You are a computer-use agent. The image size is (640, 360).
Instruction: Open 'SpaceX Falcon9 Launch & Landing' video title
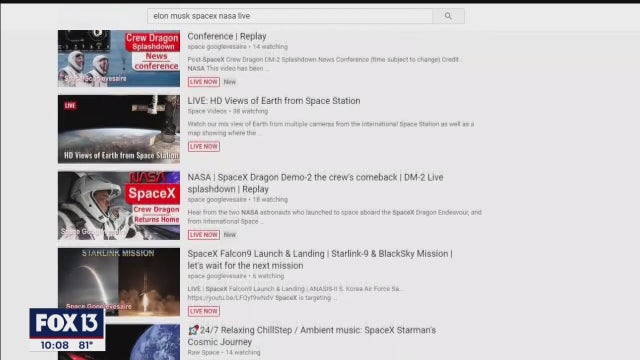(x=320, y=260)
